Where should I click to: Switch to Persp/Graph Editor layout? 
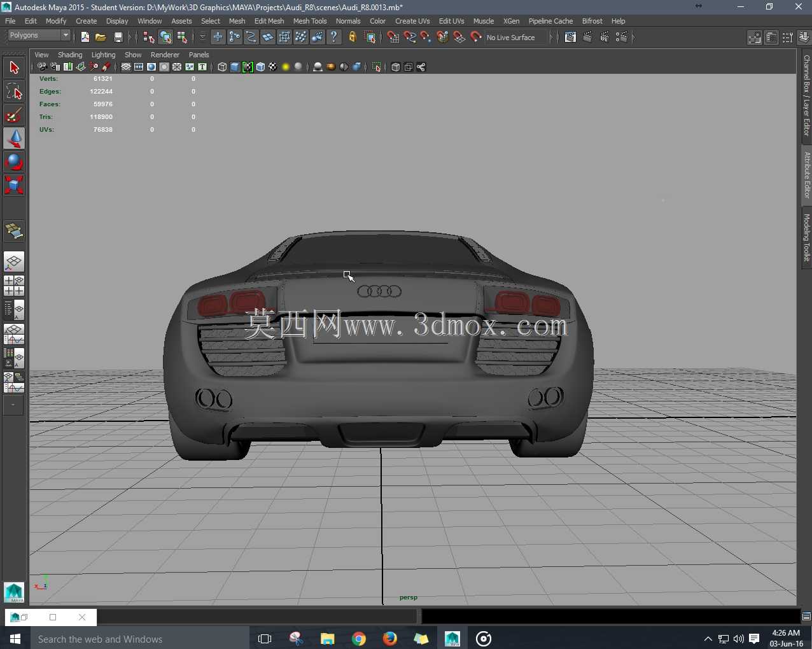[14, 334]
